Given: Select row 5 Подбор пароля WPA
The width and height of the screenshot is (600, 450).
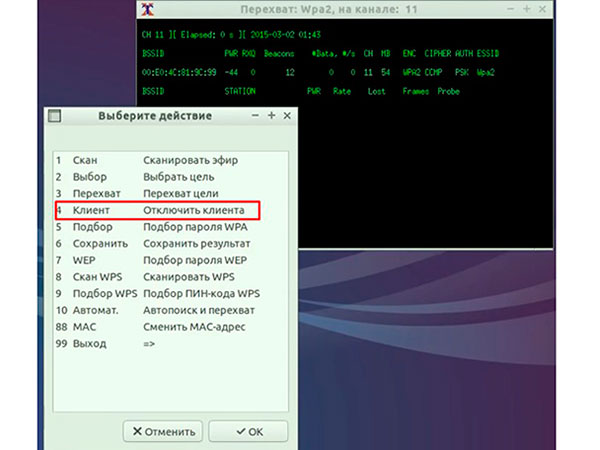Looking at the screenshot, I should coord(171,227).
